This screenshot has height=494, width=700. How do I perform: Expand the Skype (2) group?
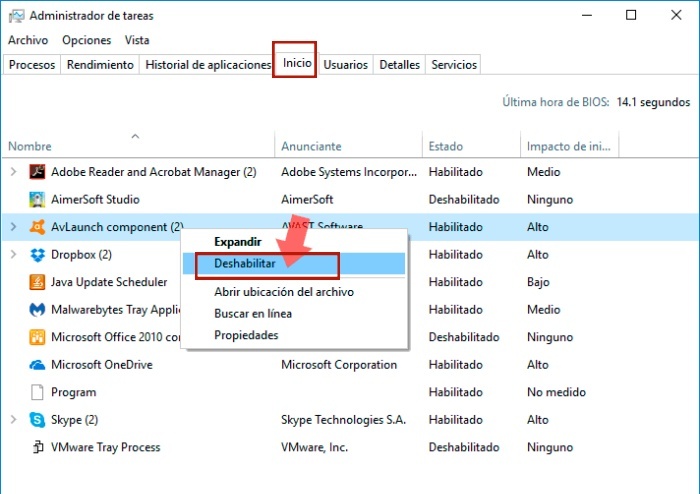click(13, 420)
